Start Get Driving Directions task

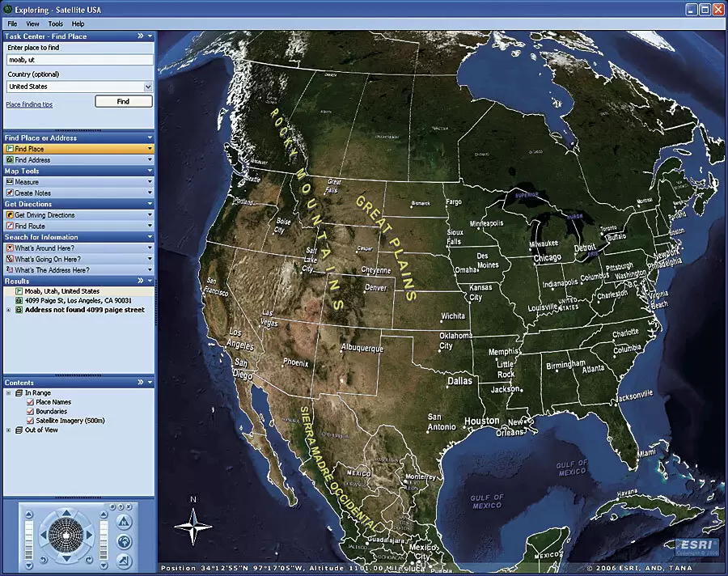[79, 215]
